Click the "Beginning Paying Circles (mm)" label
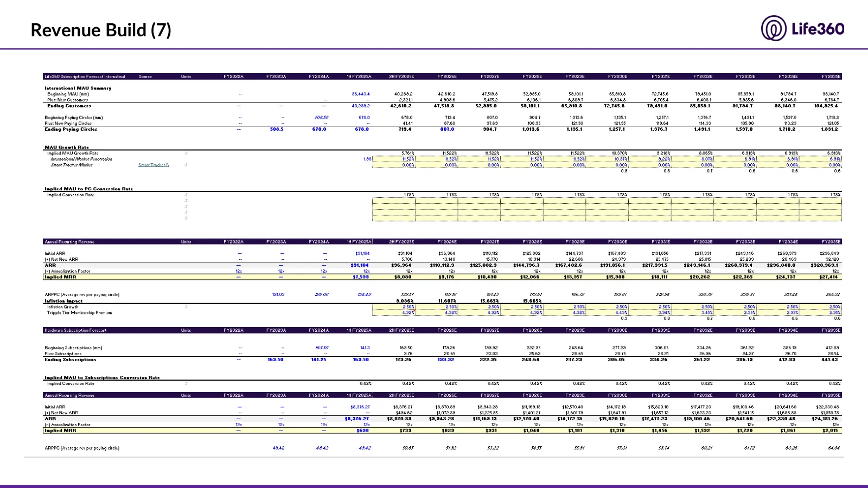868x488 pixels. [74, 118]
